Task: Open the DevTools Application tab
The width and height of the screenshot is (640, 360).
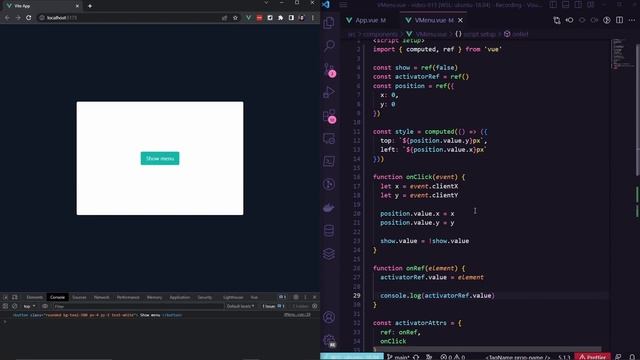Action: click(x=179, y=297)
